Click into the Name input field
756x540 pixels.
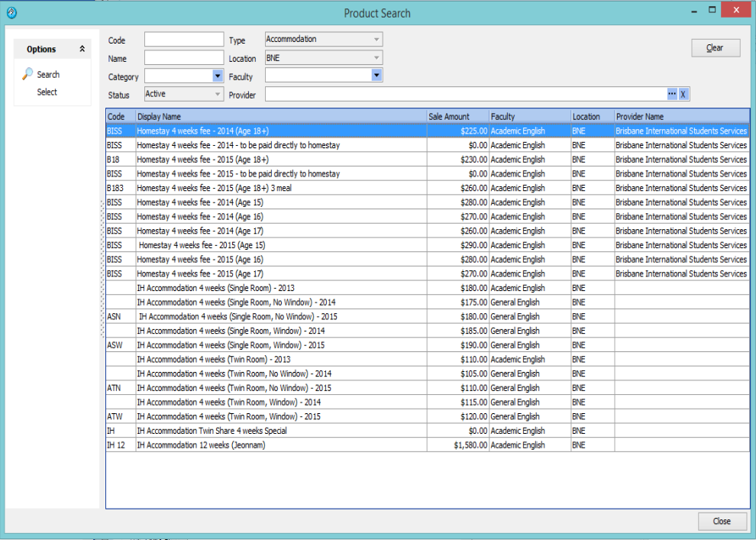coord(183,58)
